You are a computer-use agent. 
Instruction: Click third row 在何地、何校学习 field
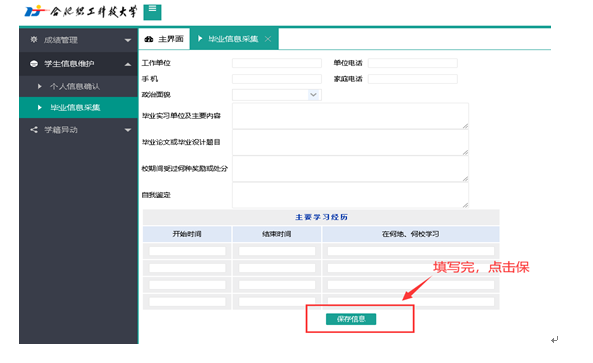[x=411, y=285]
